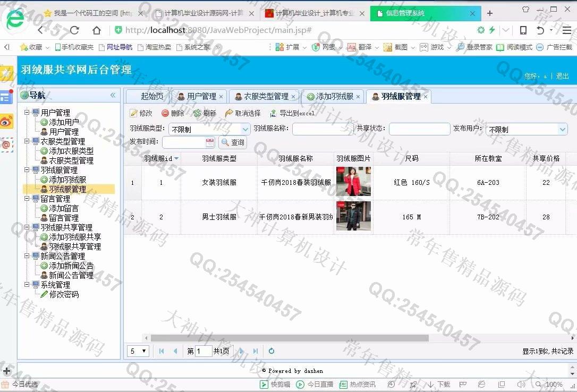577x392 pixels.
Task: Close the 羽绒服管理 tab
Action: click(x=426, y=97)
